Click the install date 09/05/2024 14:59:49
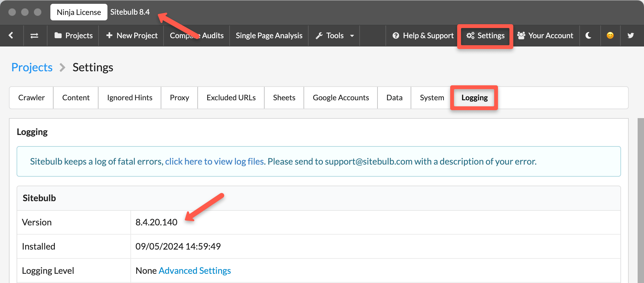Screen dimensions: 644x283 point(178,246)
